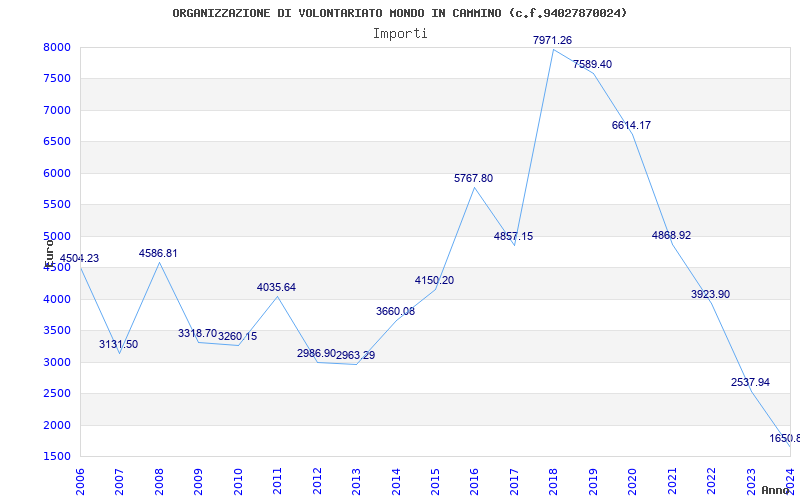800x500 pixels.
Task: Click the y-axis value 1500
Action: coord(57,457)
